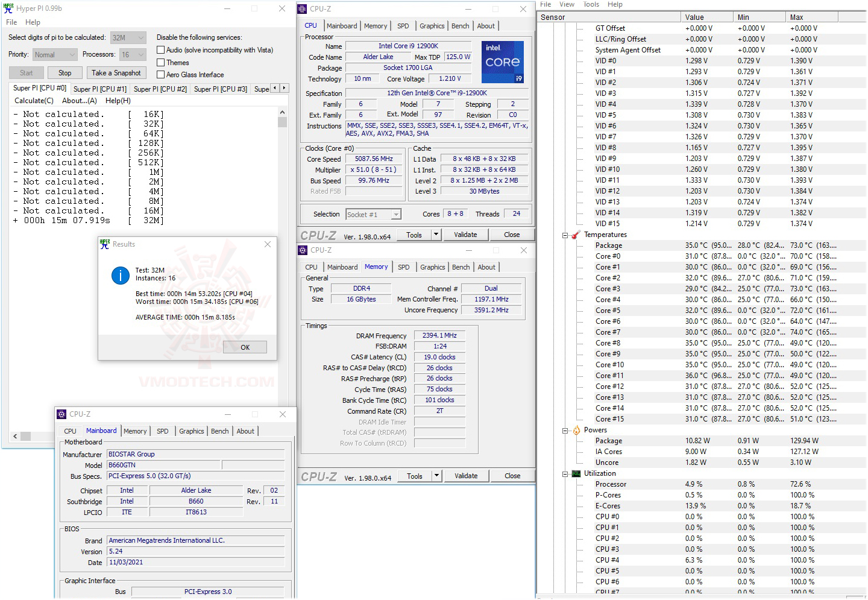
Task: Collapse the Temperatures tree node
Action: coord(565,235)
